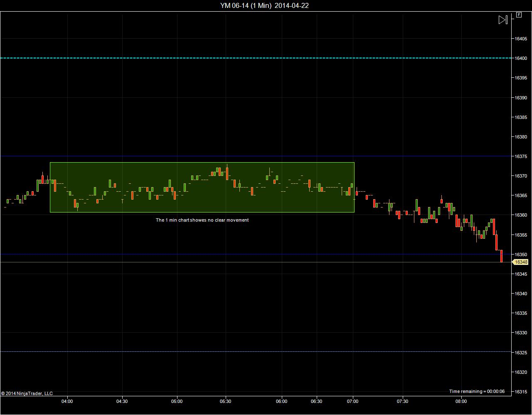Click the 16390 price axis label

(x=521, y=98)
